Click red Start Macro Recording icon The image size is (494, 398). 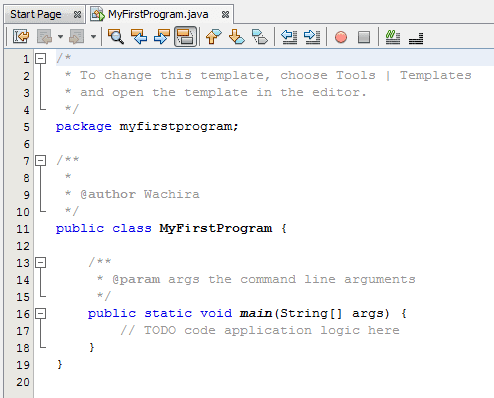341,37
